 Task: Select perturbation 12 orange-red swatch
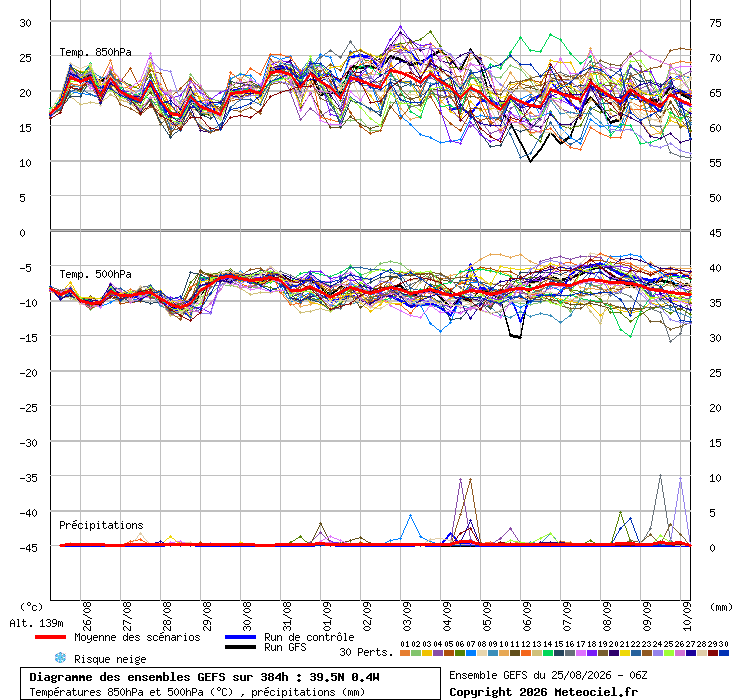point(526,653)
